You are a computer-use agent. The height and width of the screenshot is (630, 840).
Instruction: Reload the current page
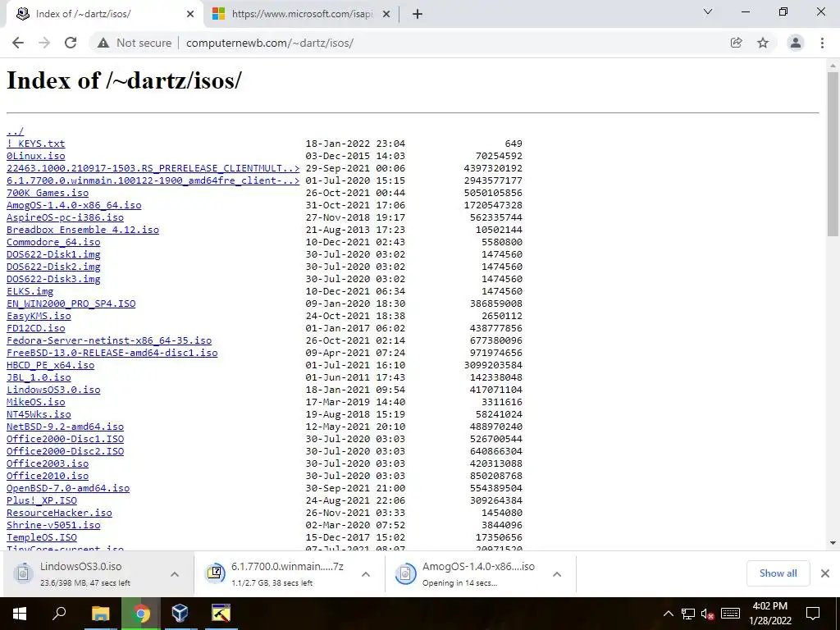click(x=71, y=43)
